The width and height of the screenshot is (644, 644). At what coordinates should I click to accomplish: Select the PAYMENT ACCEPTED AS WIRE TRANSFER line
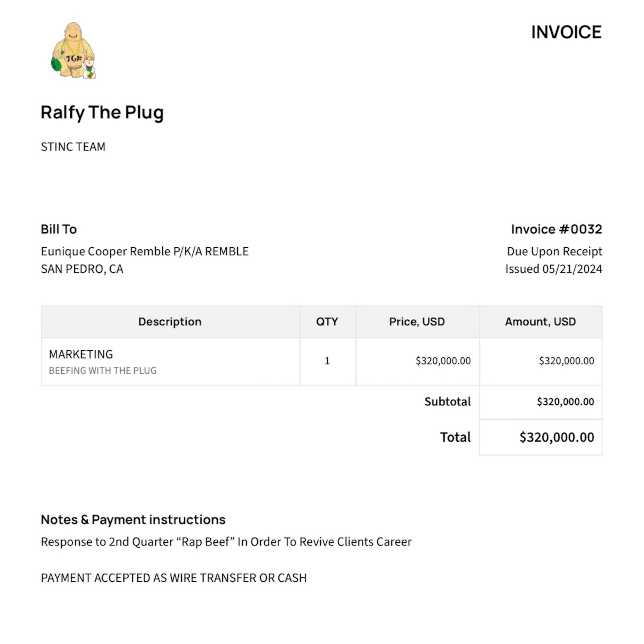174,578
